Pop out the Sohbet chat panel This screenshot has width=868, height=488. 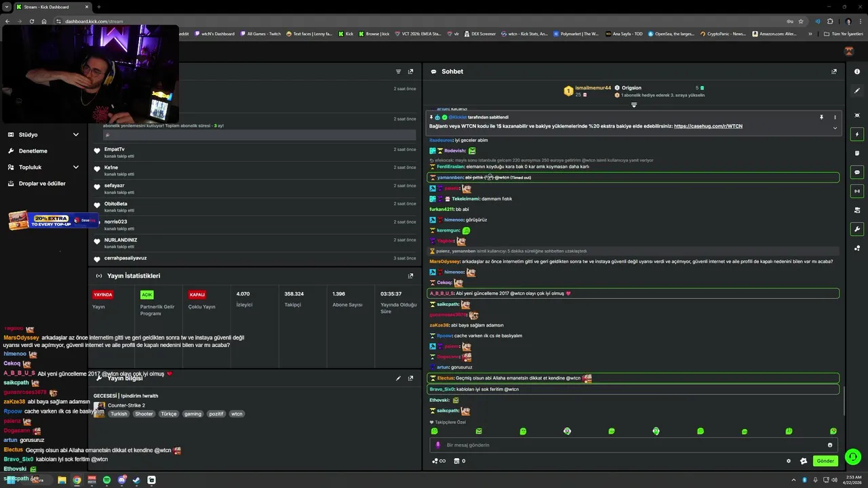(833, 71)
